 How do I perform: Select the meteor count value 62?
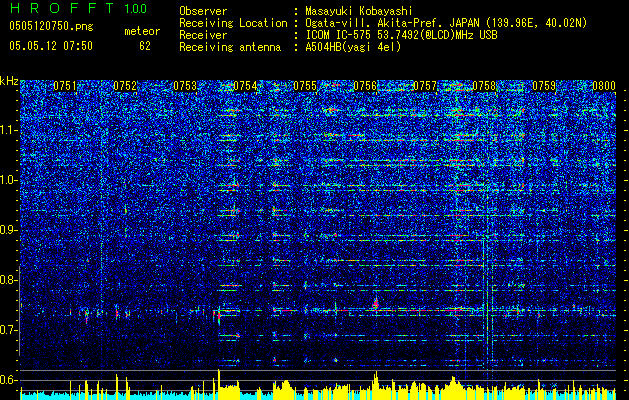pyautogui.click(x=145, y=46)
